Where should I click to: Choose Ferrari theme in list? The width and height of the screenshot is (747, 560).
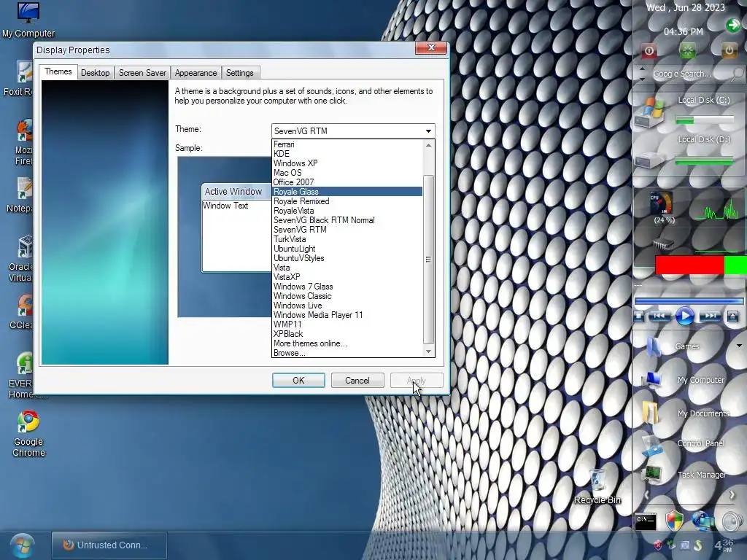pyautogui.click(x=347, y=144)
